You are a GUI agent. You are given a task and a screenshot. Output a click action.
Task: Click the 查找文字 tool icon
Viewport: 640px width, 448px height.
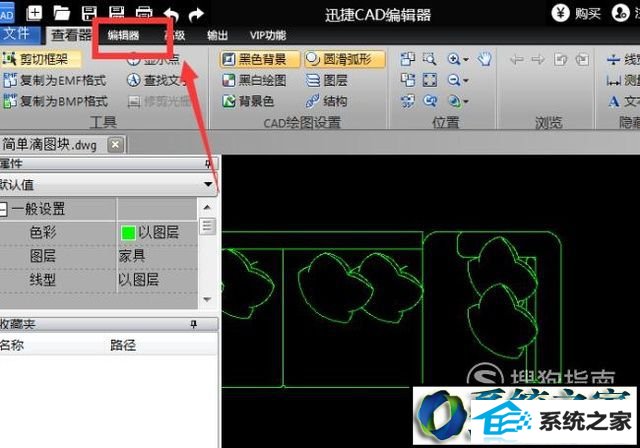click(x=134, y=80)
